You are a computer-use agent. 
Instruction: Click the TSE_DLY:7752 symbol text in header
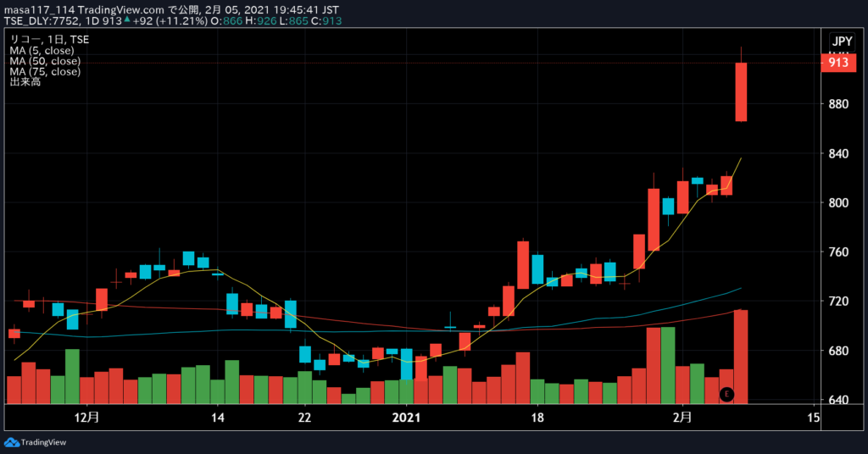point(44,21)
